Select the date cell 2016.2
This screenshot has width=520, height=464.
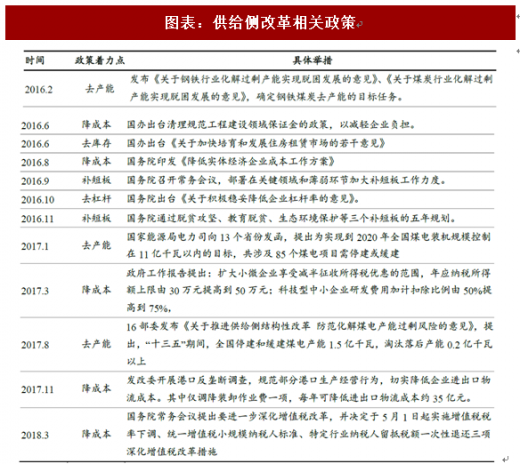pyautogui.click(x=39, y=89)
